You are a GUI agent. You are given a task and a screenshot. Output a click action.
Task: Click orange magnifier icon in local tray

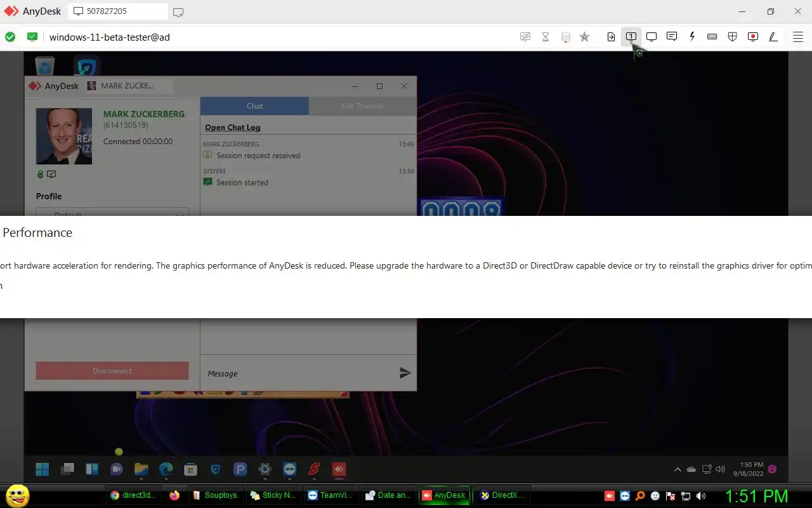click(x=640, y=496)
